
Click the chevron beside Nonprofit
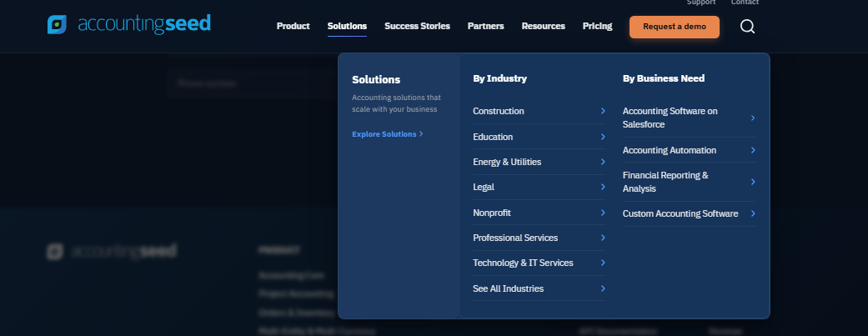coord(603,213)
